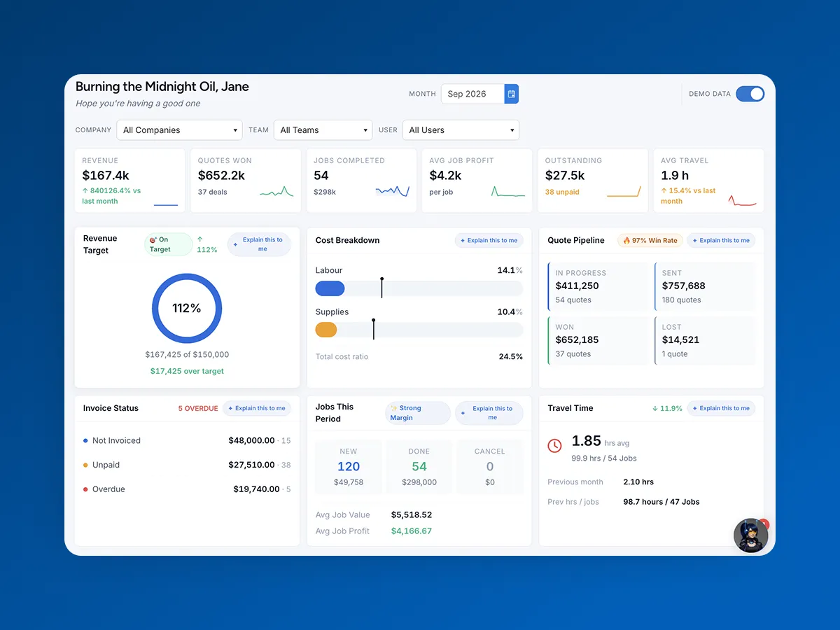
Task: Click Explain this to me in Jobs This Period
Action: point(489,413)
